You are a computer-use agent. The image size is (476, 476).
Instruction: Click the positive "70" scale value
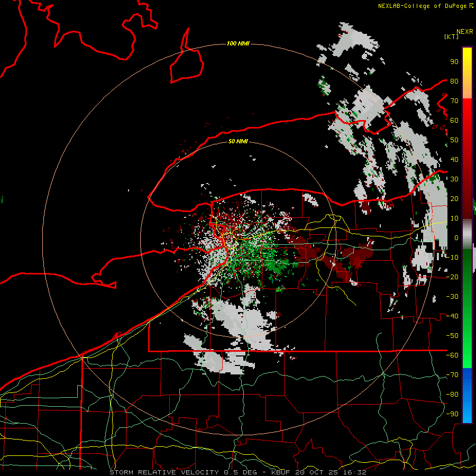point(454,101)
